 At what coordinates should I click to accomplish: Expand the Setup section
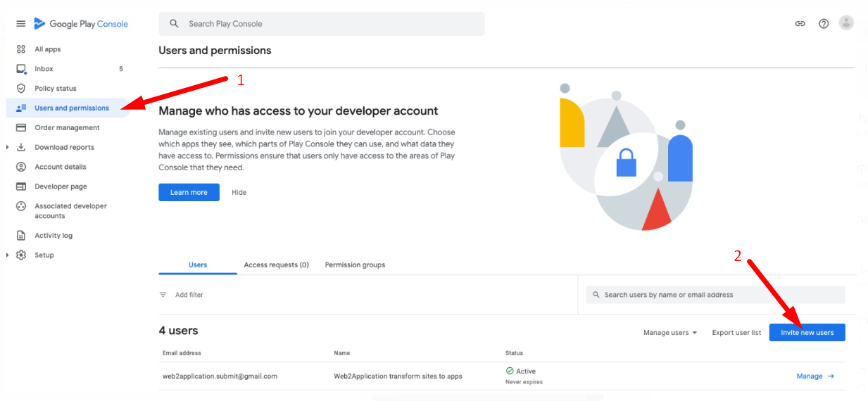point(8,255)
